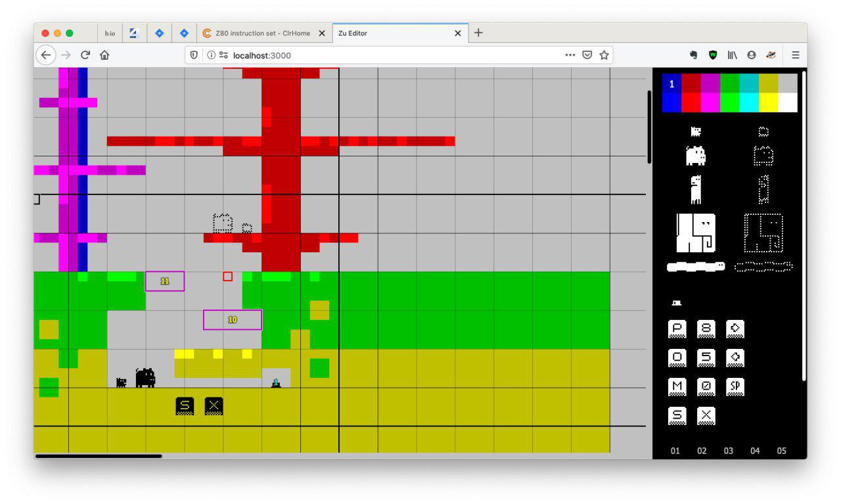Select level 03 at panel bottom
The height and width of the screenshot is (504, 841).
coord(728,451)
